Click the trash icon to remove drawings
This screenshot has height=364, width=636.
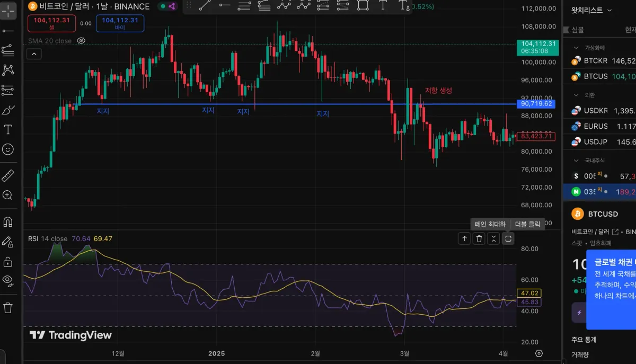[x=8, y=307]
